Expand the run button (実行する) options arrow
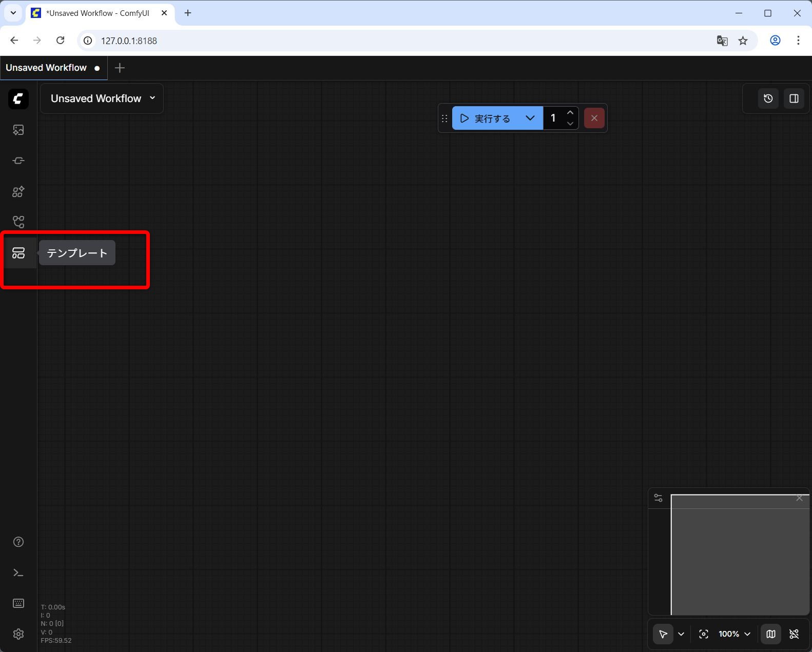The width and height of the screenshot is (812, 652). click(530, 118)
